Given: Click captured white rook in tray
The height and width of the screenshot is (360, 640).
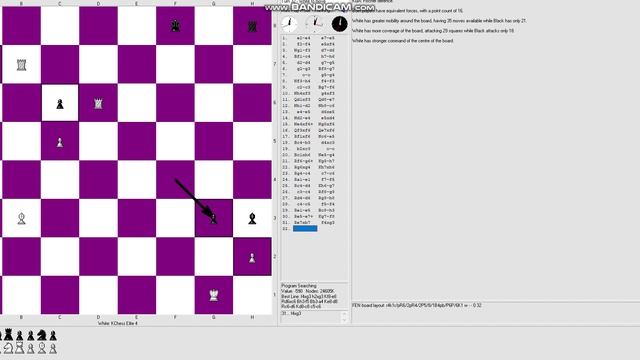Looking at the screenshot, I should 20,348.
